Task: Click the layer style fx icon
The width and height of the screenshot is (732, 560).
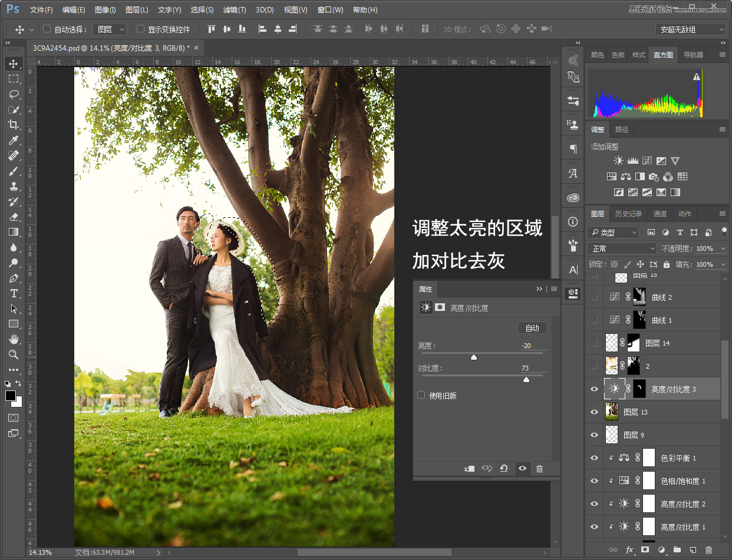Action: tap(629, 550)
